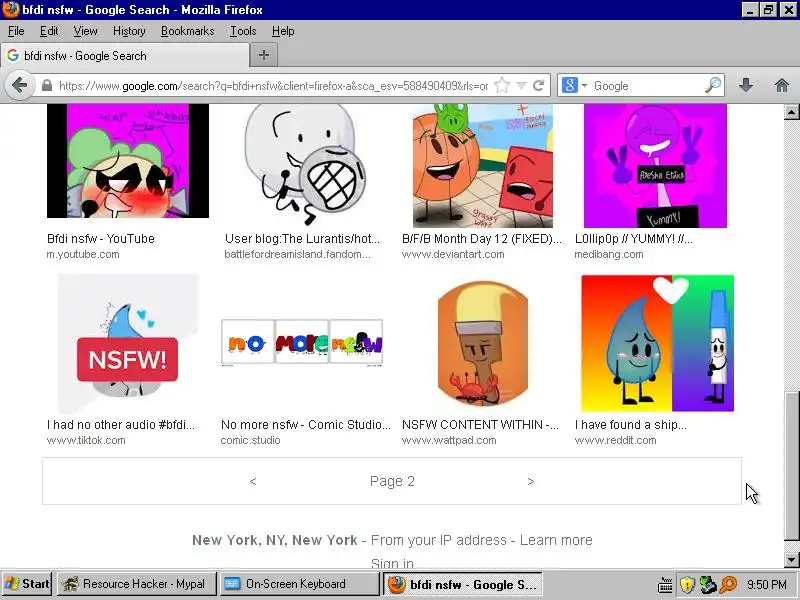The width and height of the screenshot is (800, 600).
Task: Click the search magnifier icon in search box
Action: (713, 85)
